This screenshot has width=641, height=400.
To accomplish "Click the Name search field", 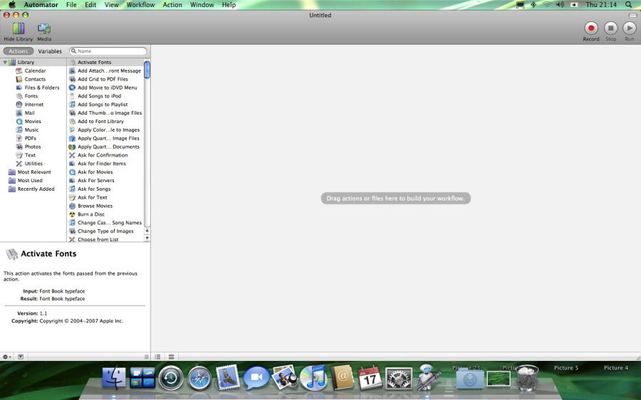I will pos(108,51).
